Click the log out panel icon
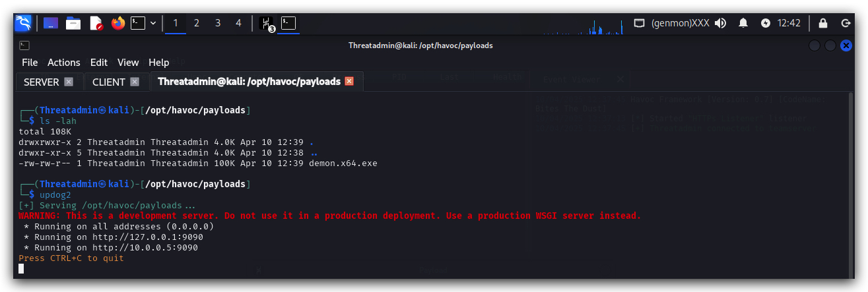Image resolution: width=868 pixels, height=292 pixels. pos(846,23)
